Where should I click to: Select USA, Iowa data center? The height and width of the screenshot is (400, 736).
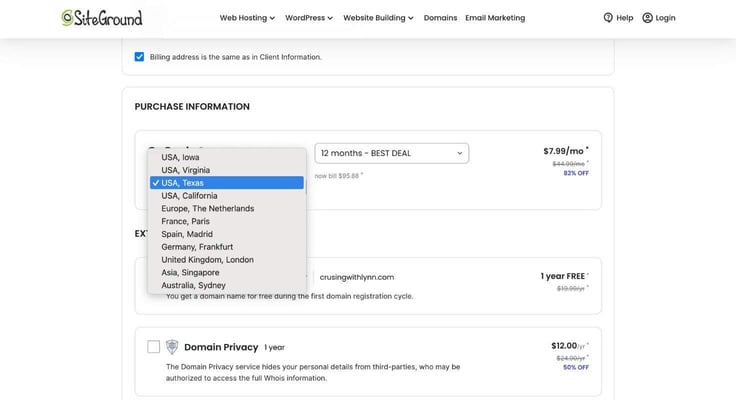pos(227,157)
